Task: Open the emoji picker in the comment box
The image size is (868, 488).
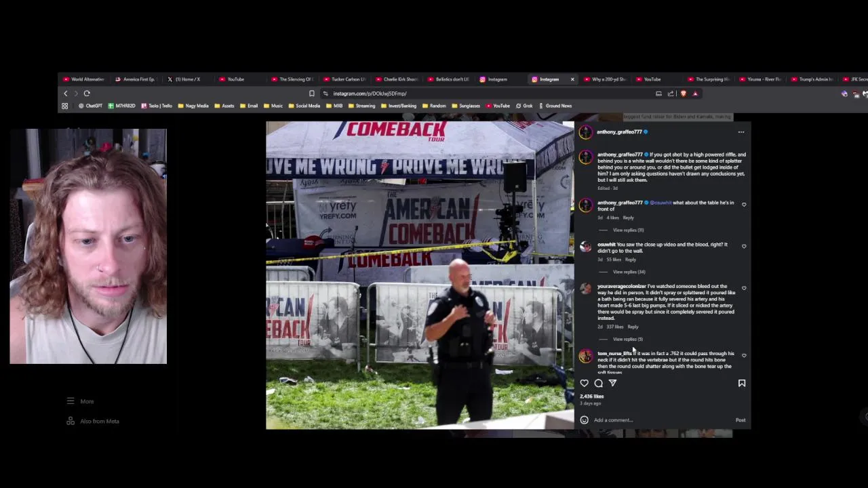Action: (x=584, y=420)
